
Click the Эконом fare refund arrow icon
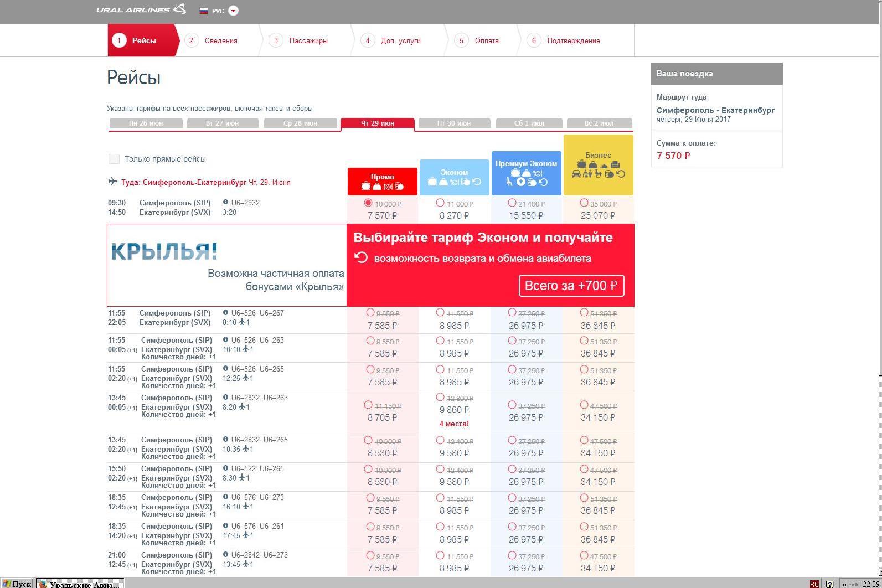click(x=477, y=182)
